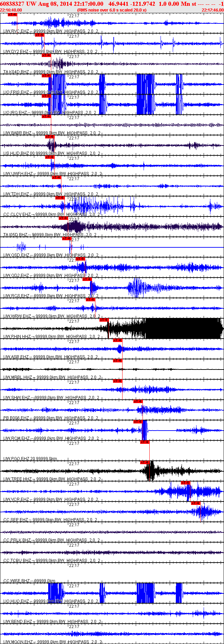The image size is (224, 644).
Task: Select the red pick flag on TA.I05D trace
Action: pos(63,218)
